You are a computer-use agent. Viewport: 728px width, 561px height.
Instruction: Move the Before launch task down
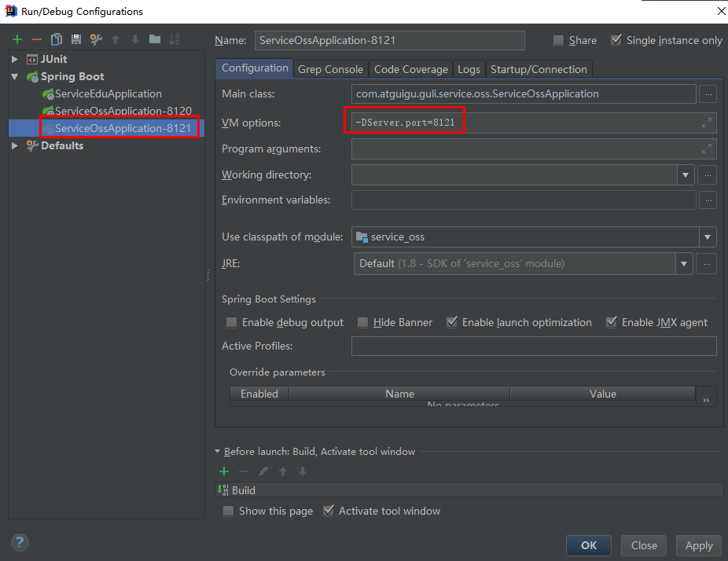303,472
